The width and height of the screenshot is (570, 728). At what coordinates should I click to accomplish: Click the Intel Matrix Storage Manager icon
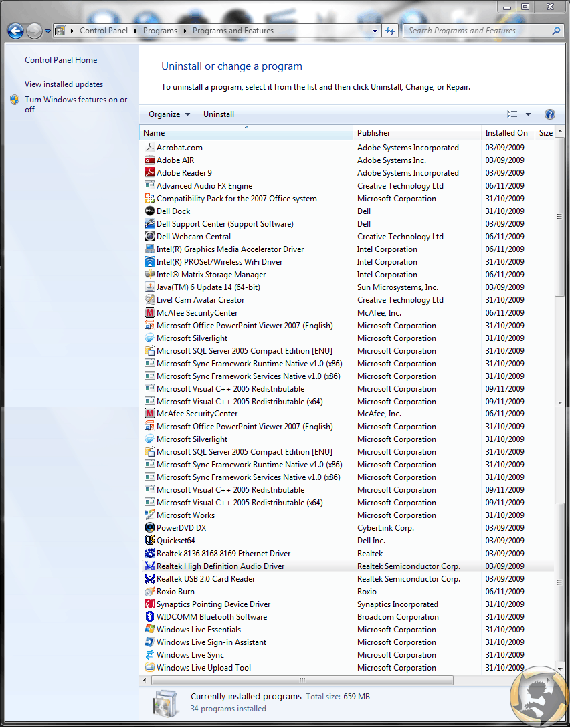pyautogui.click(x=150, y=274)
